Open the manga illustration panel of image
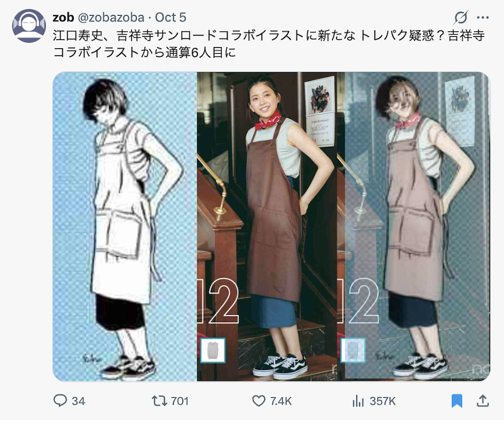504x424 pixels. click(x=125, y=226)
